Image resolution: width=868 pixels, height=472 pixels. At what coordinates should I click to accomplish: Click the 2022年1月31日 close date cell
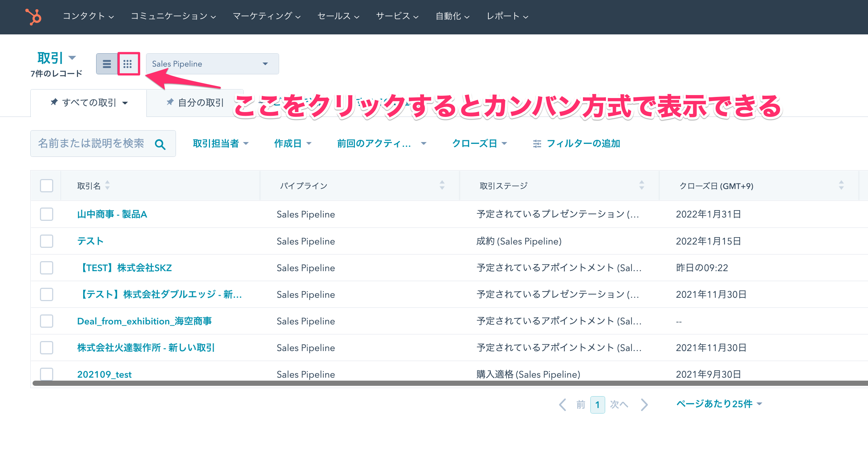(708, 214)
